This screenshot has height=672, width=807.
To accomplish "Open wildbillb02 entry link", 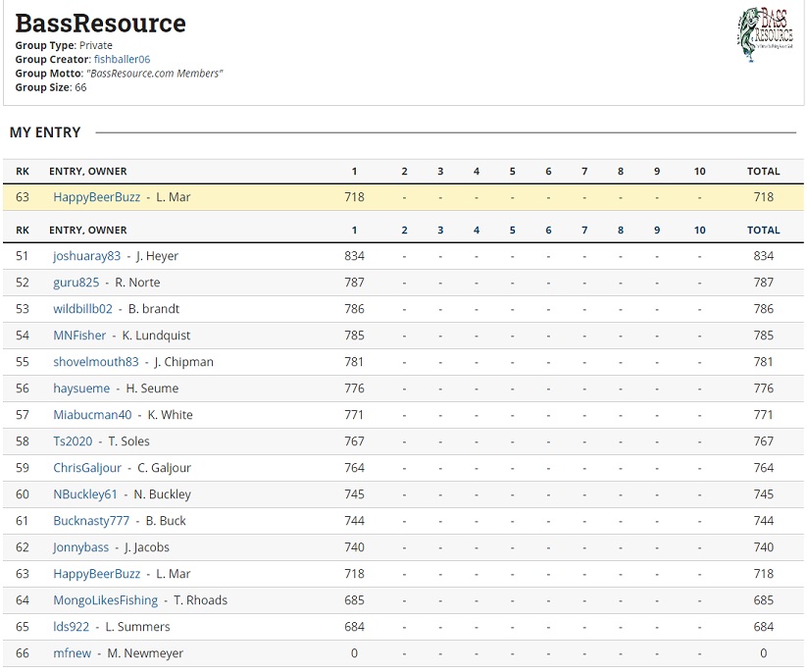I will [83, 309].
